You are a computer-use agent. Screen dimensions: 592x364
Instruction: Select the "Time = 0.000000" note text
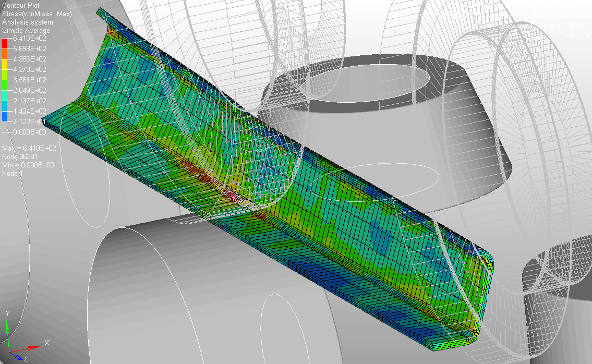(565, 26)
